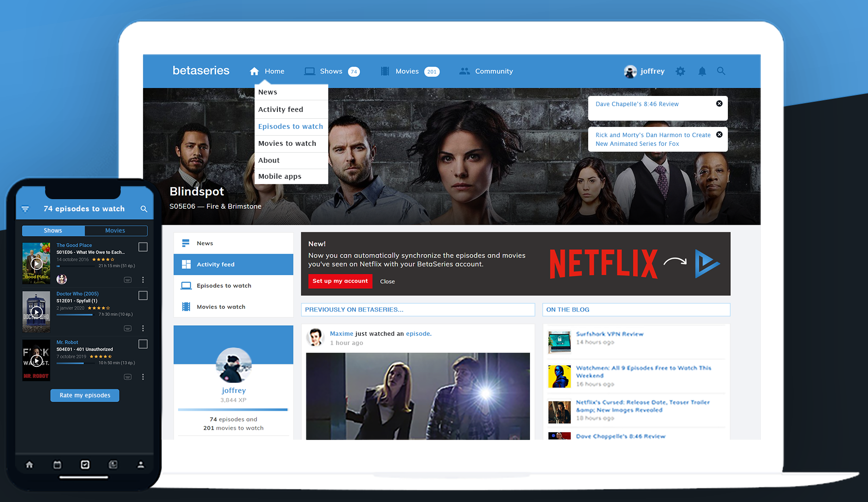
Task: Check Mr. Robot episode checkbox
Action: point(143,344)
